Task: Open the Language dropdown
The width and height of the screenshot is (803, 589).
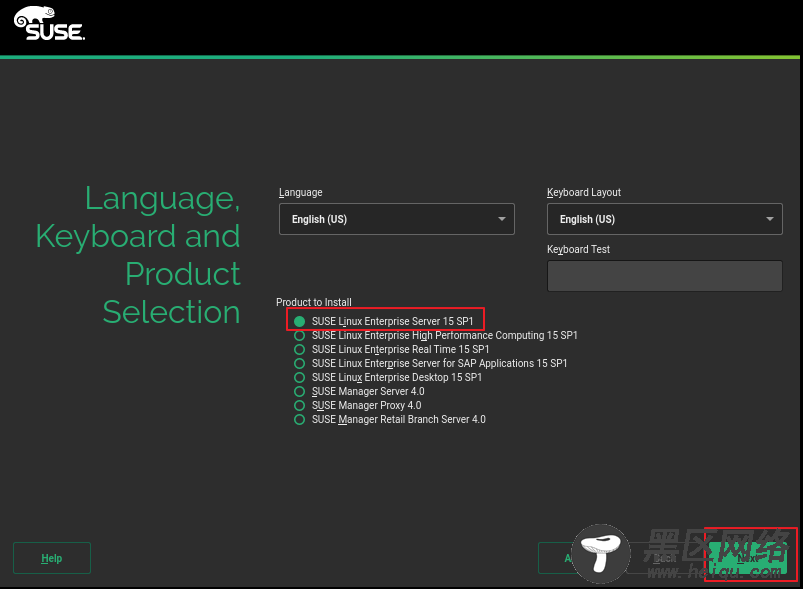Action: [396, 219]
